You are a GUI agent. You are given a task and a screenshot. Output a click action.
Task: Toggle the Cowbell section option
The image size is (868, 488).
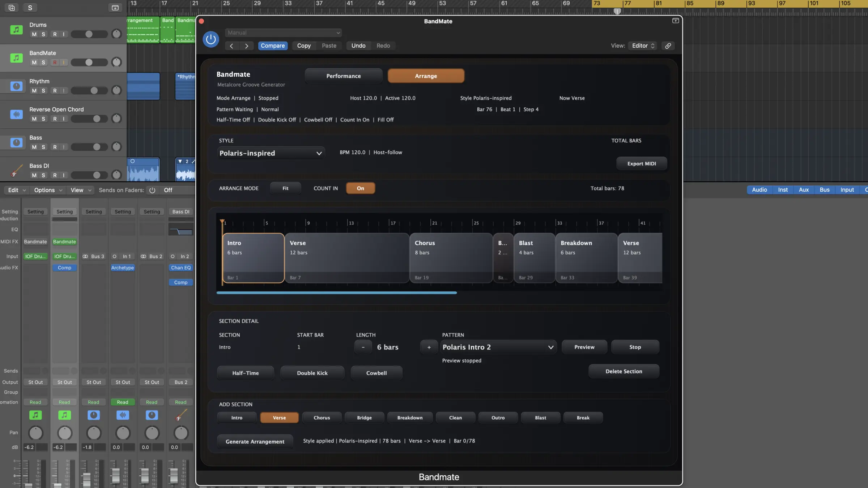(x=376, y=373)
